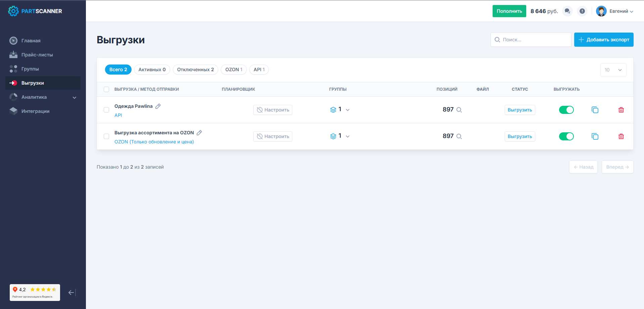644x309 pixels.
Task: Expand the Аналитика submenu chevron
Action: click(x=75, y=97)
